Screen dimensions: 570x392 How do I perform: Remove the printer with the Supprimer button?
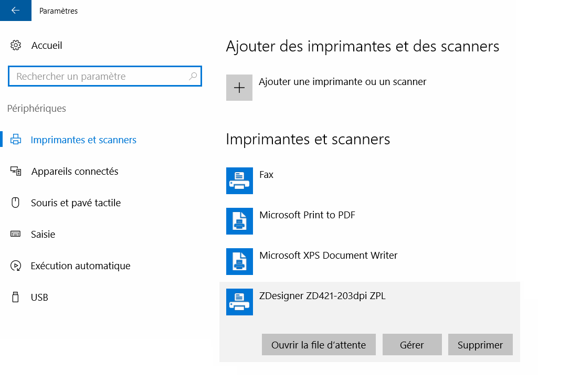tap(480, 345)
